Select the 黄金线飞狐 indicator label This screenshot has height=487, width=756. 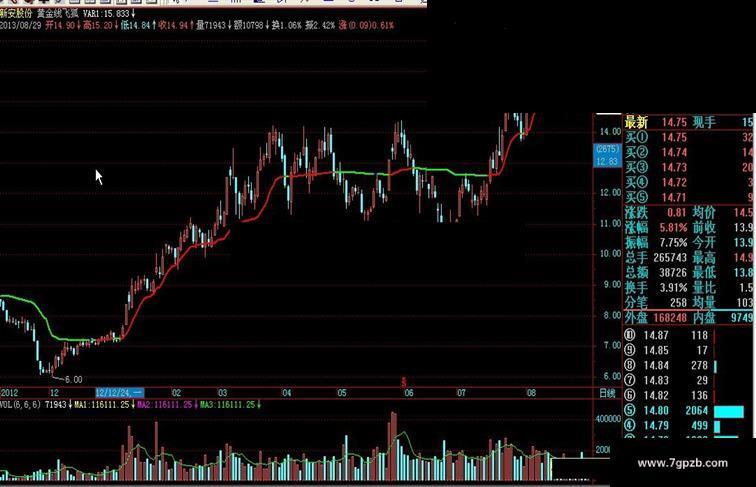coord(58,14)
